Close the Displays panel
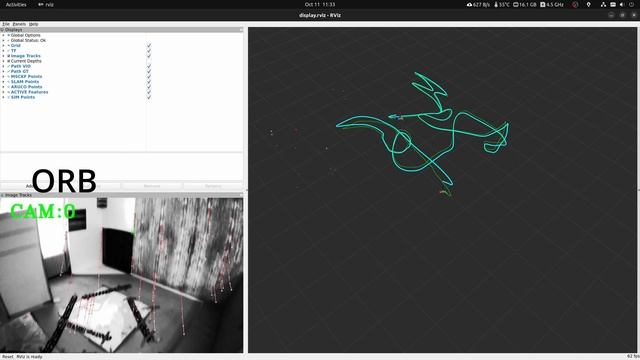The height and width of the screenshot is (360, 640). coord(241,30)
